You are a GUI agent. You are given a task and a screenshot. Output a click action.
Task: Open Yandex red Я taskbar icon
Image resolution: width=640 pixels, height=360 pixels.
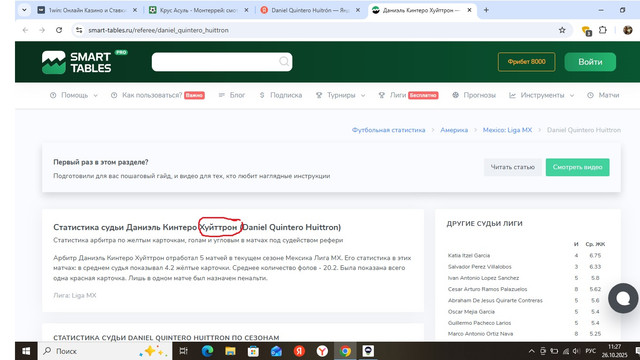(x=299, y=351)
